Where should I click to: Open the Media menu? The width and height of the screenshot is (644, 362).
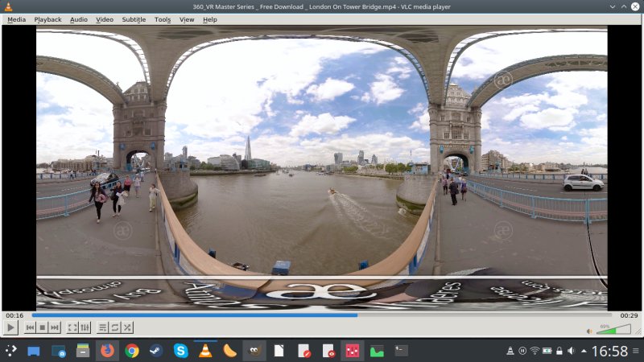pyautogui.click(x=16, y=19)
